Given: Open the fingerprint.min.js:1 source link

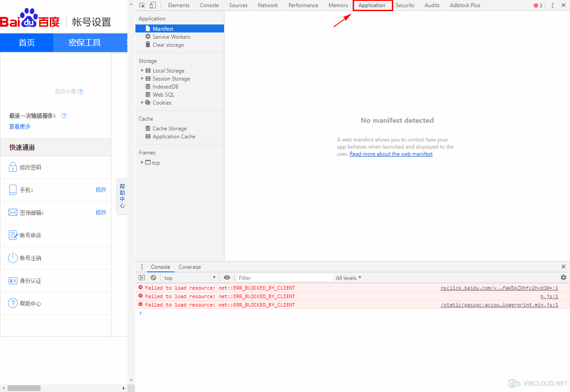Looking at the screenshot, I should (x=499, y=305).
